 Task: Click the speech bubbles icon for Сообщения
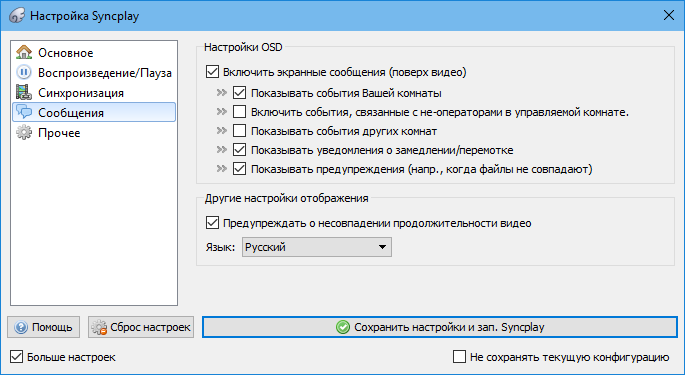[x=24, y=112]
